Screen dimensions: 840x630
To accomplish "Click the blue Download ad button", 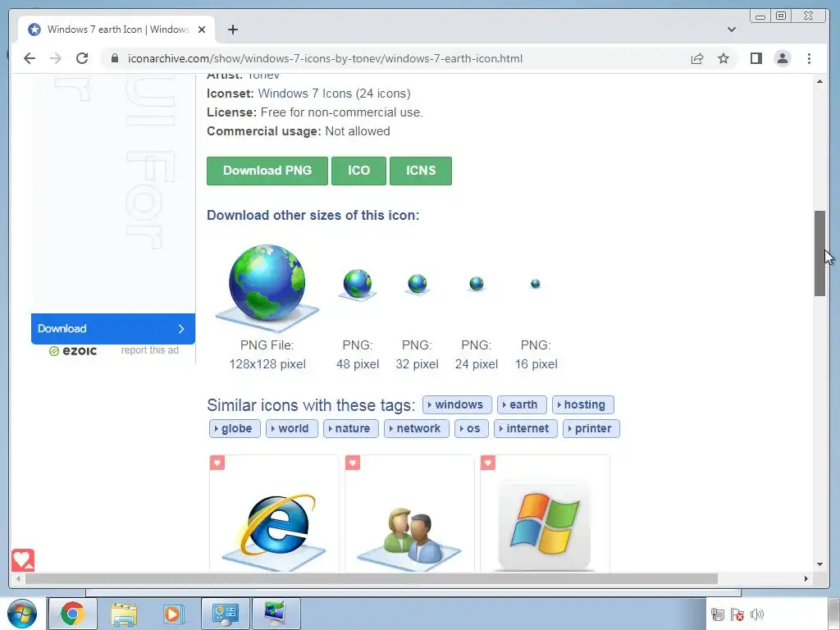I will click(113, 329).
